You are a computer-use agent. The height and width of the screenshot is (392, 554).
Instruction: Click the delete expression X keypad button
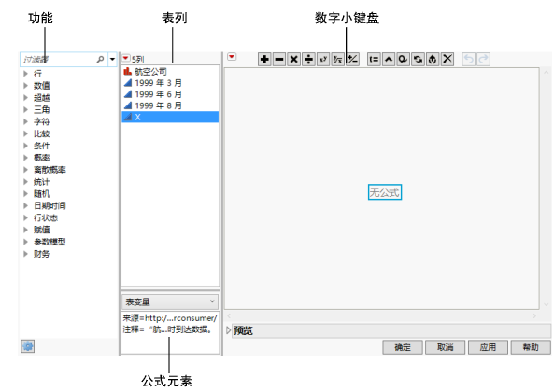447,60
